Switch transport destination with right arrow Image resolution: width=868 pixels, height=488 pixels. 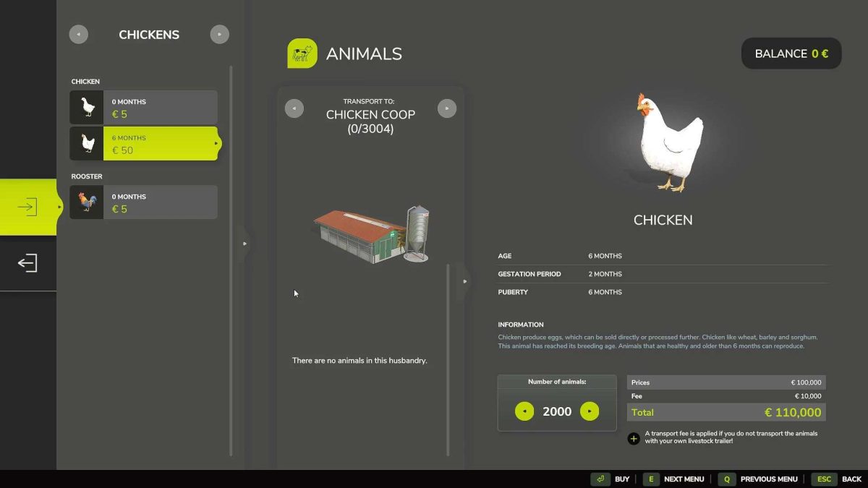(447, 108)
